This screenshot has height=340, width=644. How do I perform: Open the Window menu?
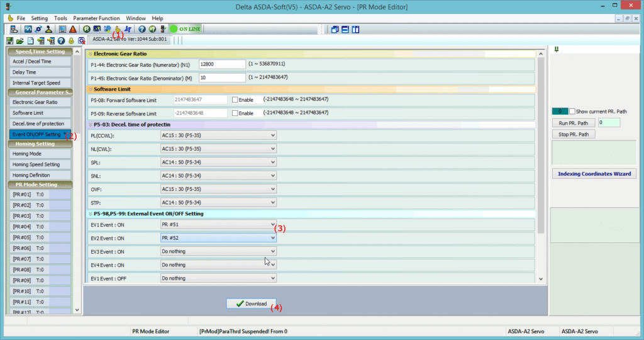136,18
